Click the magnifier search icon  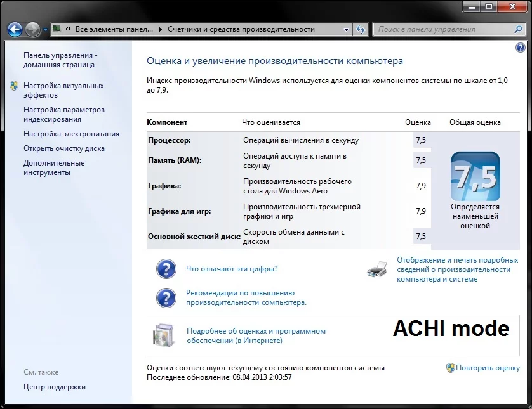518,29
